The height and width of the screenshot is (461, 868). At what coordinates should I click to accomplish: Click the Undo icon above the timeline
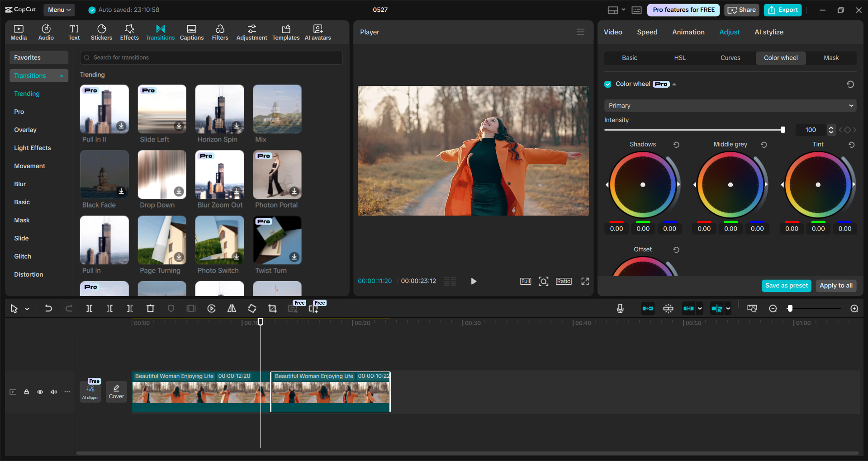pos(48,308)
